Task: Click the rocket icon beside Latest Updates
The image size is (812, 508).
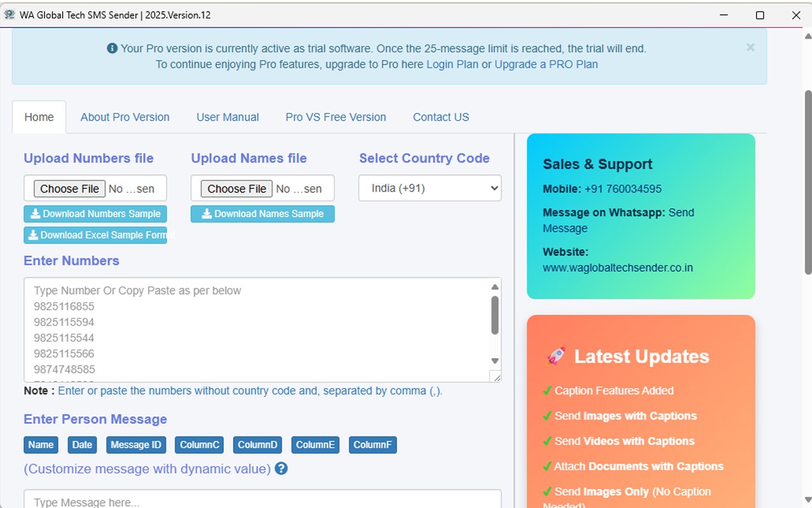Action: [556, 356]
